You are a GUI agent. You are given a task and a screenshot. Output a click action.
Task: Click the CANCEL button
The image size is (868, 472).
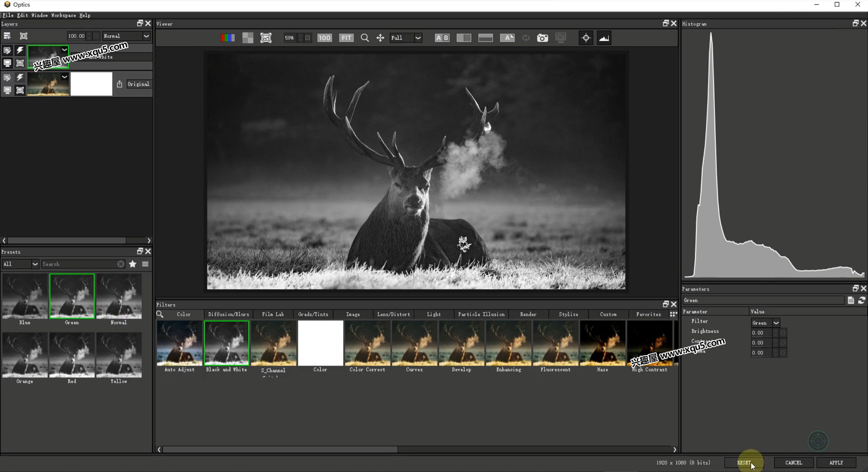click(794, 462)
